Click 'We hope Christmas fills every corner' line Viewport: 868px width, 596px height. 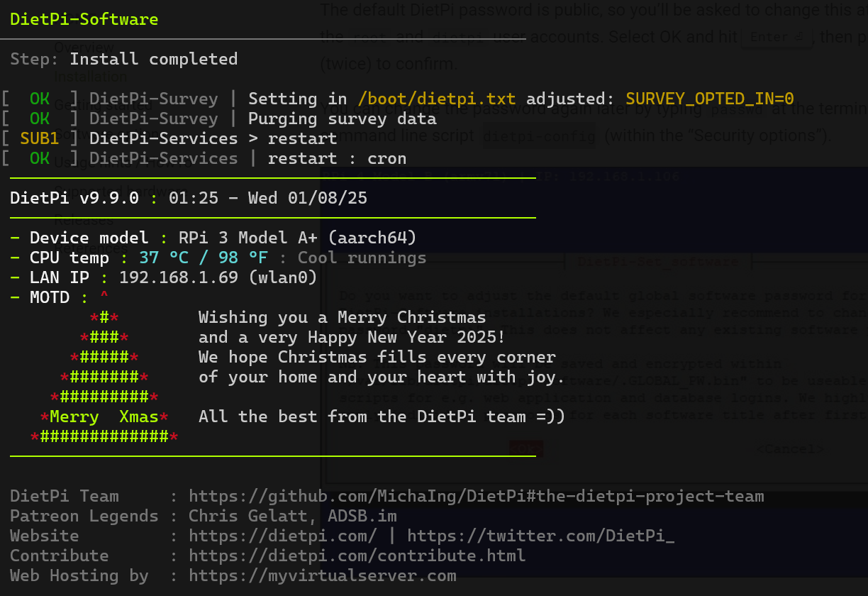click(x=377, y=357)
